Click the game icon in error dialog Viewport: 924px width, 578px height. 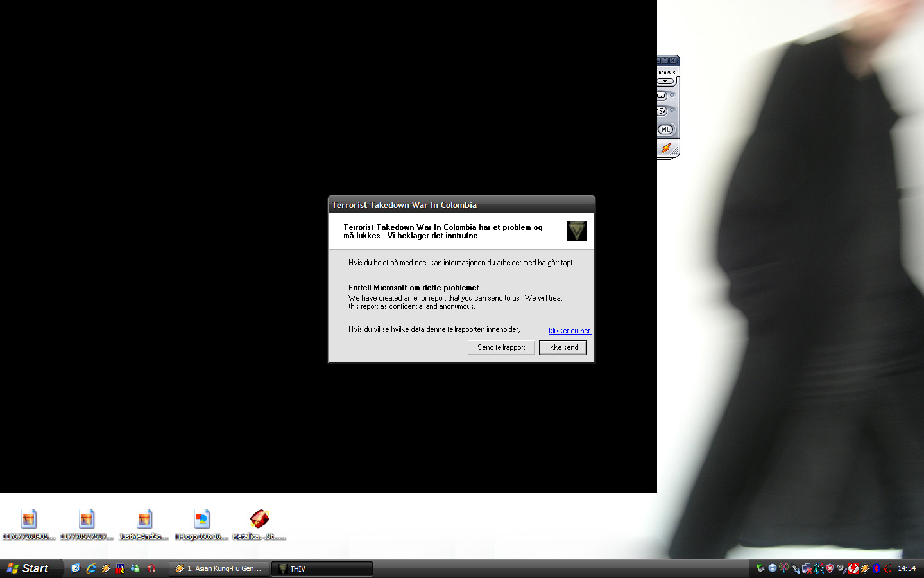pyautogui.click(x=577, y=231)
